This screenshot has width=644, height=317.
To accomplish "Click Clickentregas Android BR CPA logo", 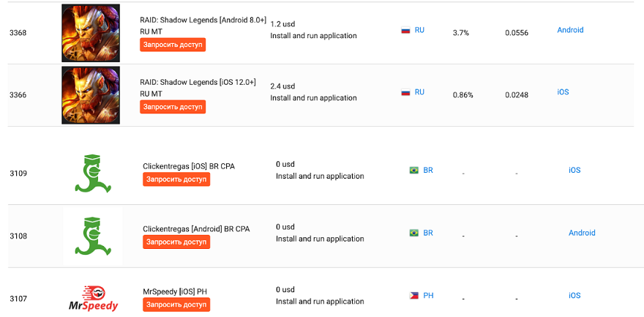I will [x=93, y=236].
